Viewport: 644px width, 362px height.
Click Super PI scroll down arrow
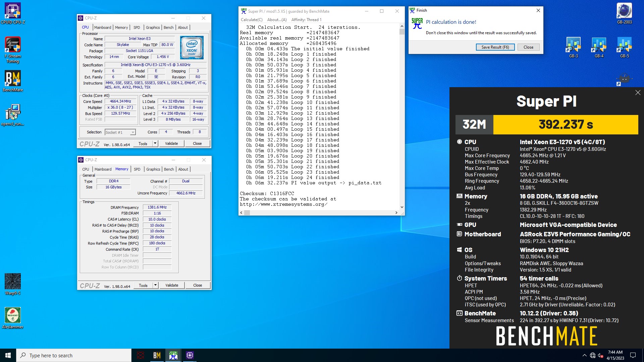(x=402, y=207)
